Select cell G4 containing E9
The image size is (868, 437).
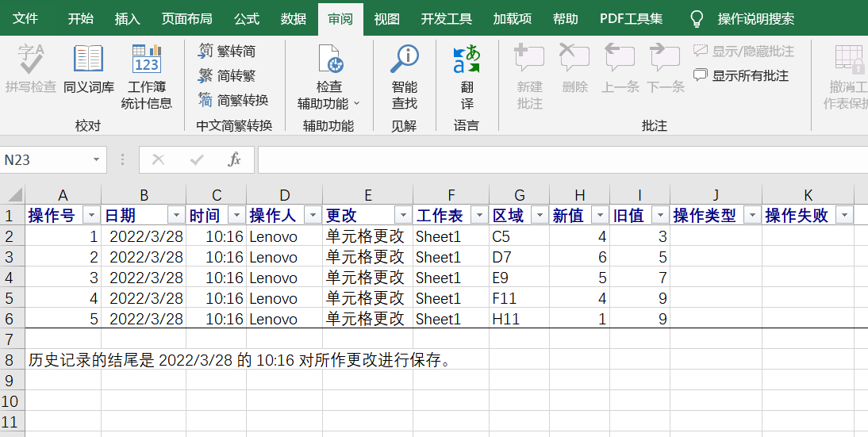click(x=519, y=277)
